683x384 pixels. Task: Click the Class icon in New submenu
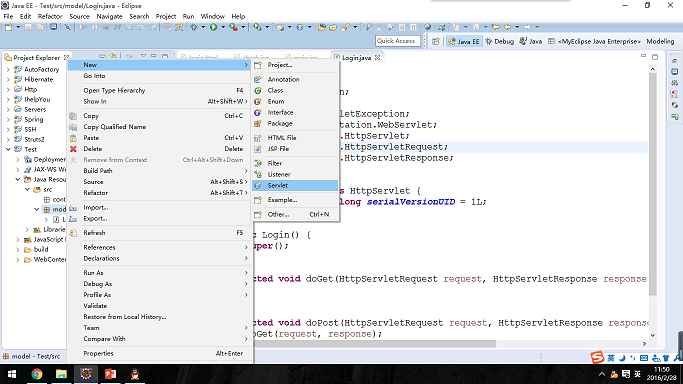(258, 91)
